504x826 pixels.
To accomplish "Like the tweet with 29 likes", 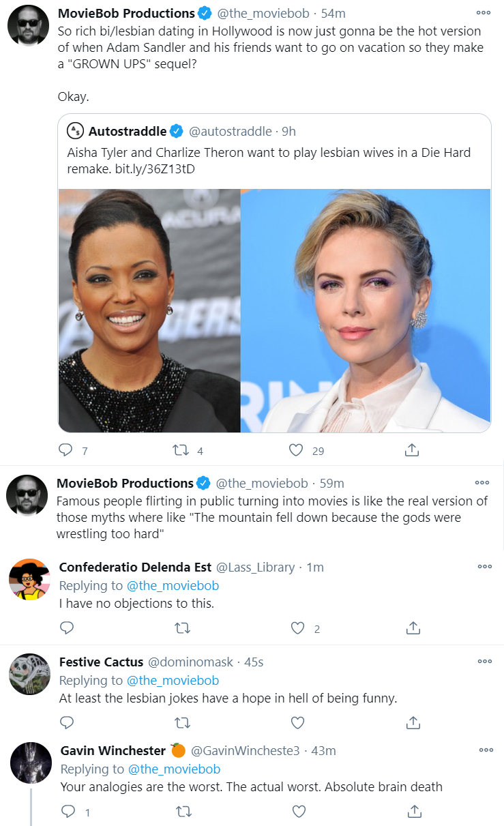I will 296,450.
